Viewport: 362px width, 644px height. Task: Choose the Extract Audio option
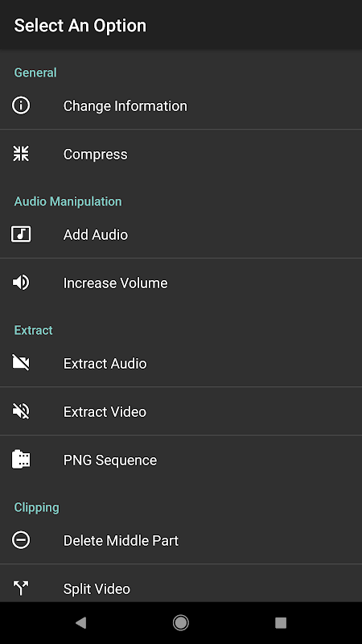[181, 363]
